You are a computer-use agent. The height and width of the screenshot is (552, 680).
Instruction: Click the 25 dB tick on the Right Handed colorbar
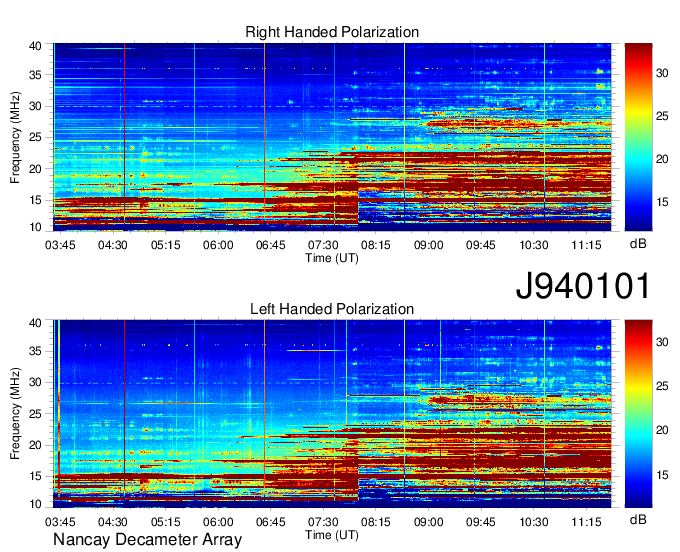pyautogui.click(x=662, y=116)
